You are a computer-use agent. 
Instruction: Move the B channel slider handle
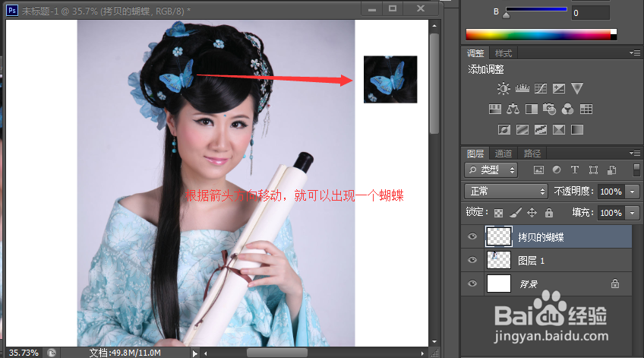click(507, 16)
